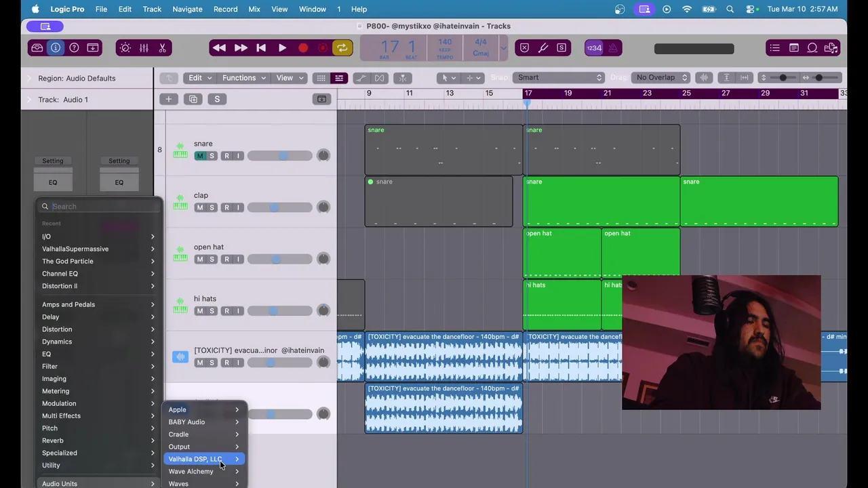
Task: Toggle global Solo S track header button
Action: point(217,99)
